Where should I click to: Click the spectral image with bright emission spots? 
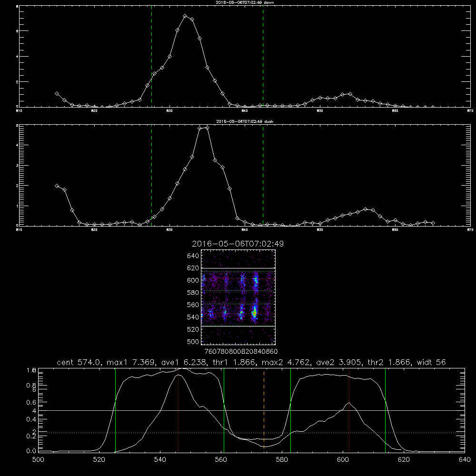[238, 297]
